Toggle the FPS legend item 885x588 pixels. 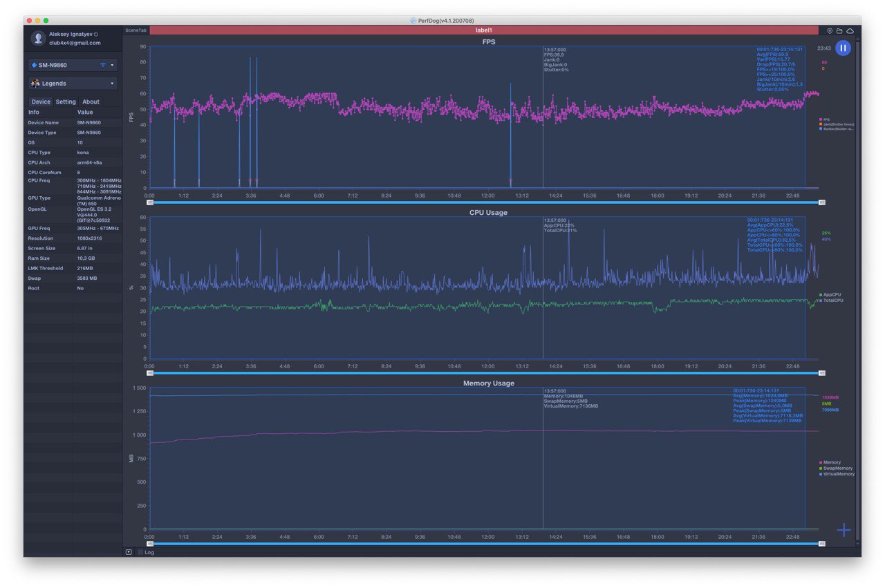click(x=824, y=120)
